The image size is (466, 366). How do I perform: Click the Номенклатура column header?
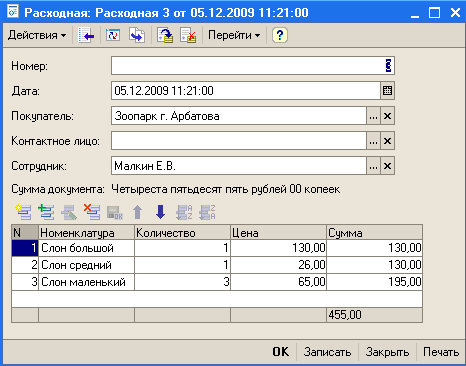click(87, 232)
